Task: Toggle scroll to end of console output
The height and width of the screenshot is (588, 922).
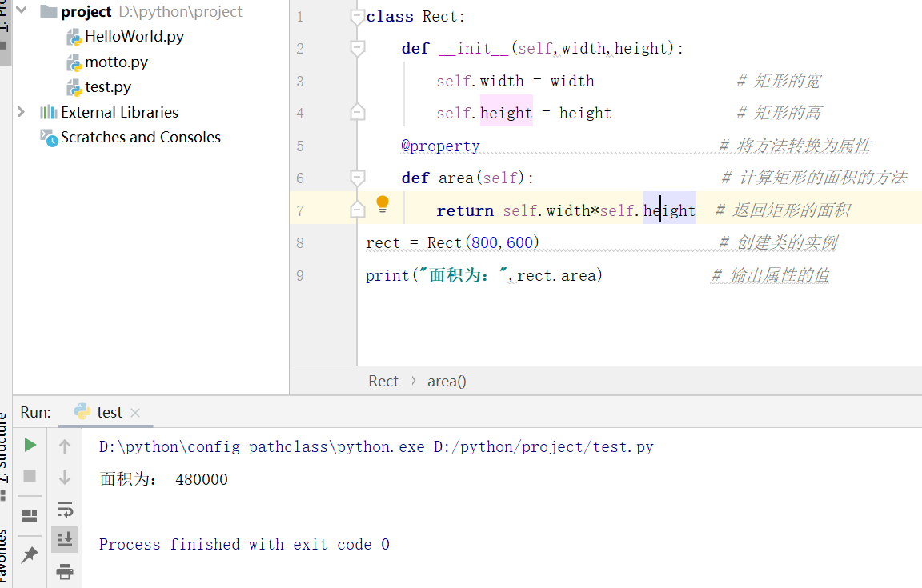Action: [x=65, y=539]
